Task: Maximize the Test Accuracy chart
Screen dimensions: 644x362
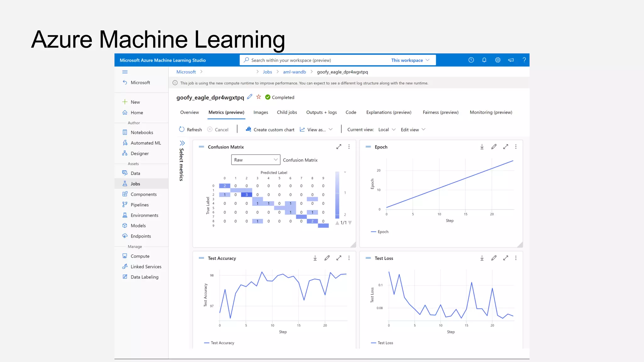Action: [x=339, y=258]
